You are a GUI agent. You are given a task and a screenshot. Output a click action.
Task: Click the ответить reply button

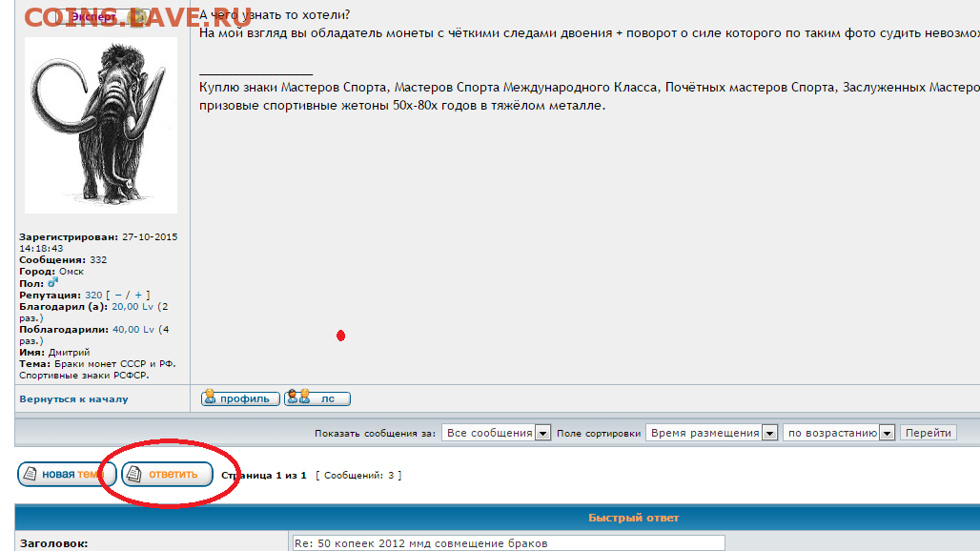(167, 474)
